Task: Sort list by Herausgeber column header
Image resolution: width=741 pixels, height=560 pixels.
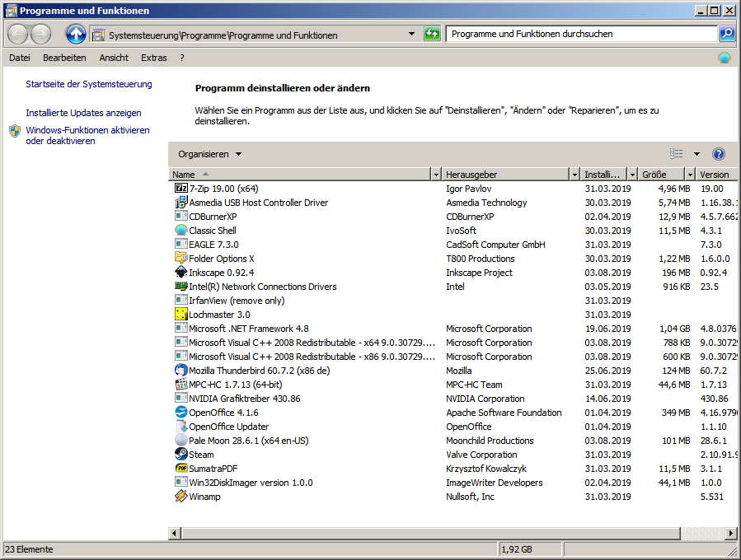Action: click(x=506, y=175)
